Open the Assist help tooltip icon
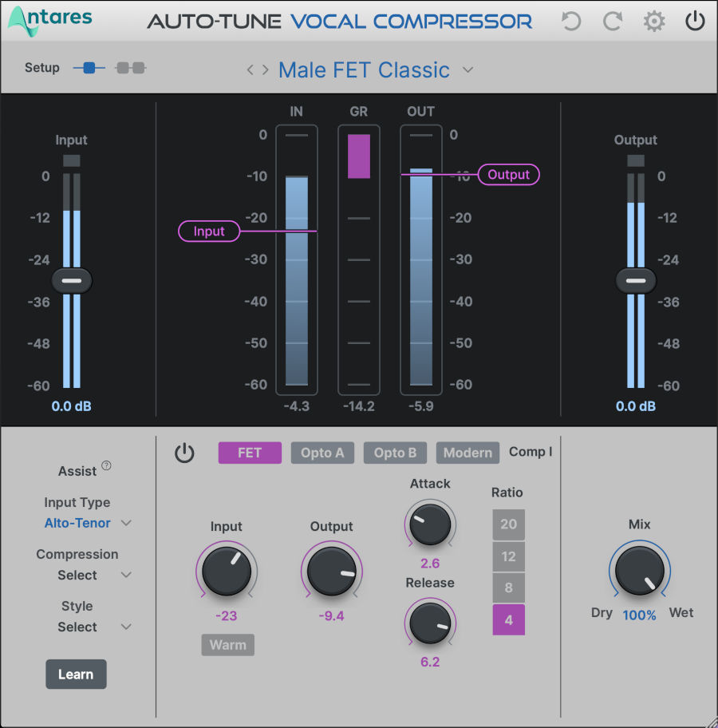This screenshot has height=728, width=718. pos(106,465)
